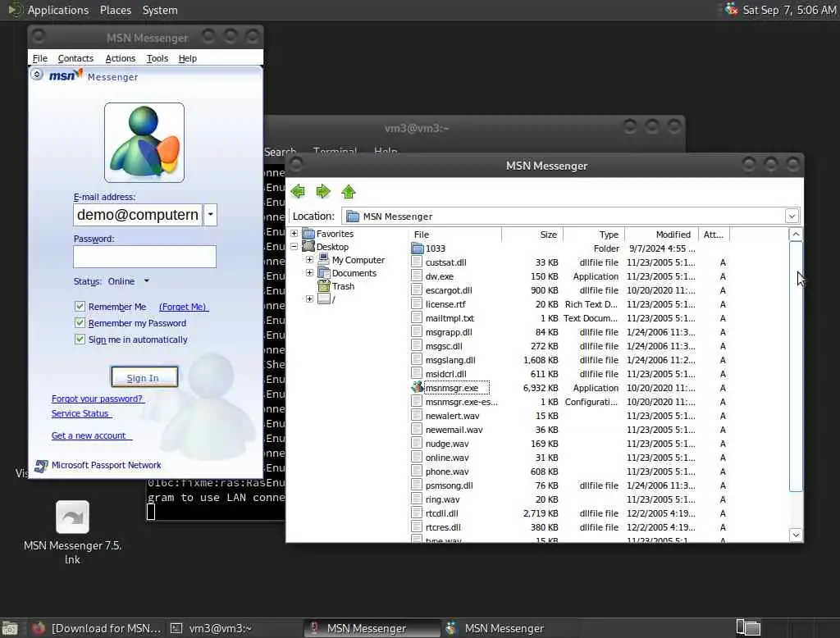The image size is (840, 638).
Task: Click the Documents icon in folder tree
Action: pyautogui.click(x=323, y=272)
